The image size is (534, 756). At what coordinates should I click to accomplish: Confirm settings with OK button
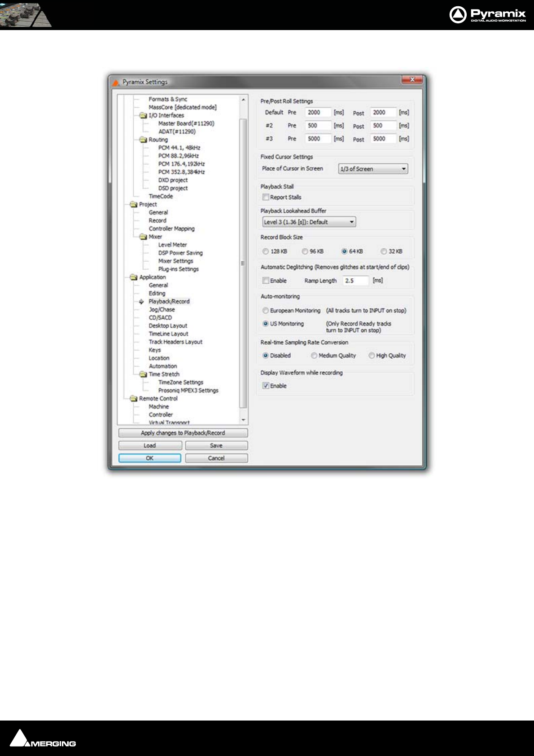tap(150, 458)
